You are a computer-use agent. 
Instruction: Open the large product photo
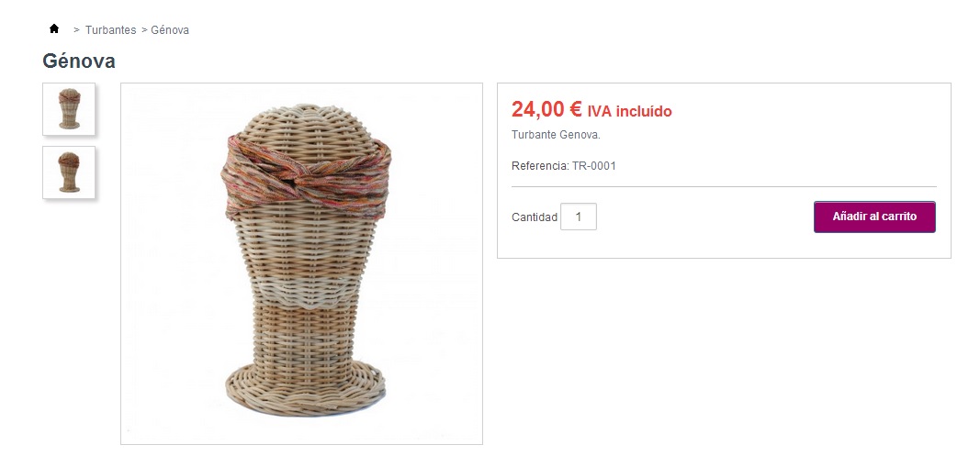click(301, 263)
